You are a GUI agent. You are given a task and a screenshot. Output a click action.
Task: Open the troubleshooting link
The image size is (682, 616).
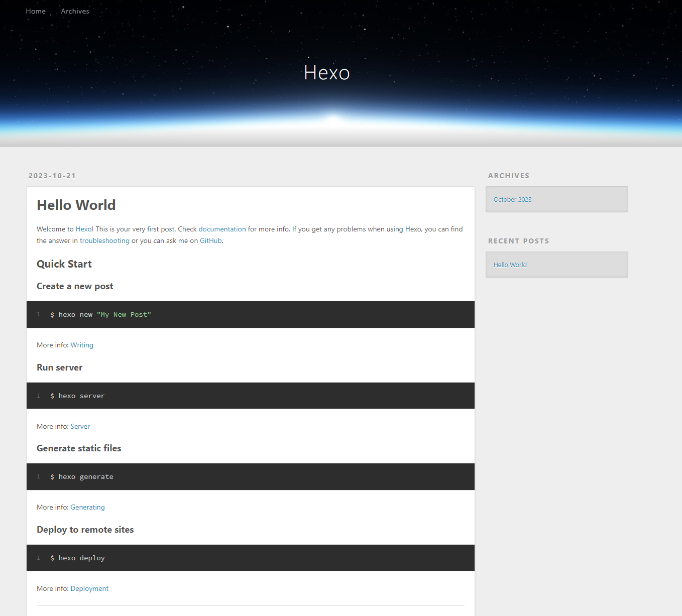pos(104,240)
